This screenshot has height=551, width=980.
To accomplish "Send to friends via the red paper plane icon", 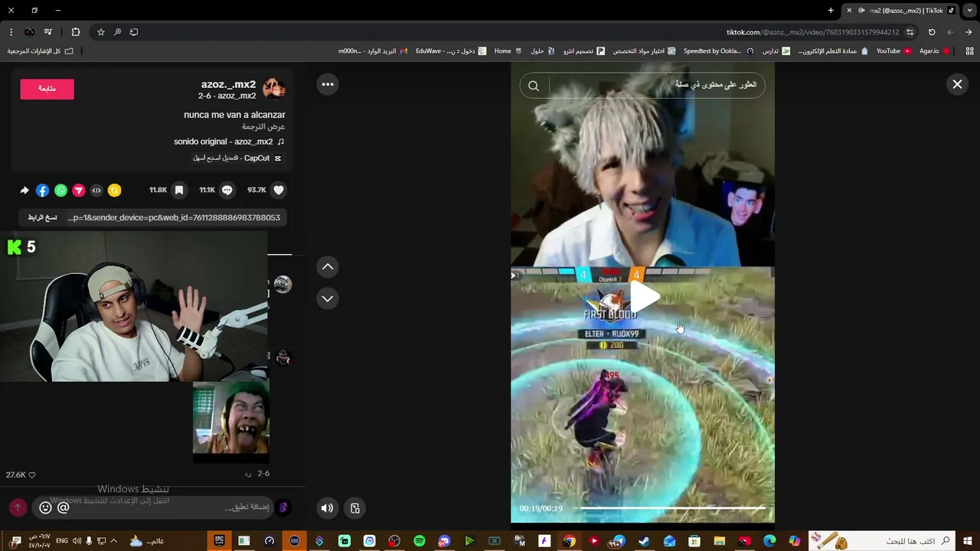I will pyautogui.click(x=78, y=191).
